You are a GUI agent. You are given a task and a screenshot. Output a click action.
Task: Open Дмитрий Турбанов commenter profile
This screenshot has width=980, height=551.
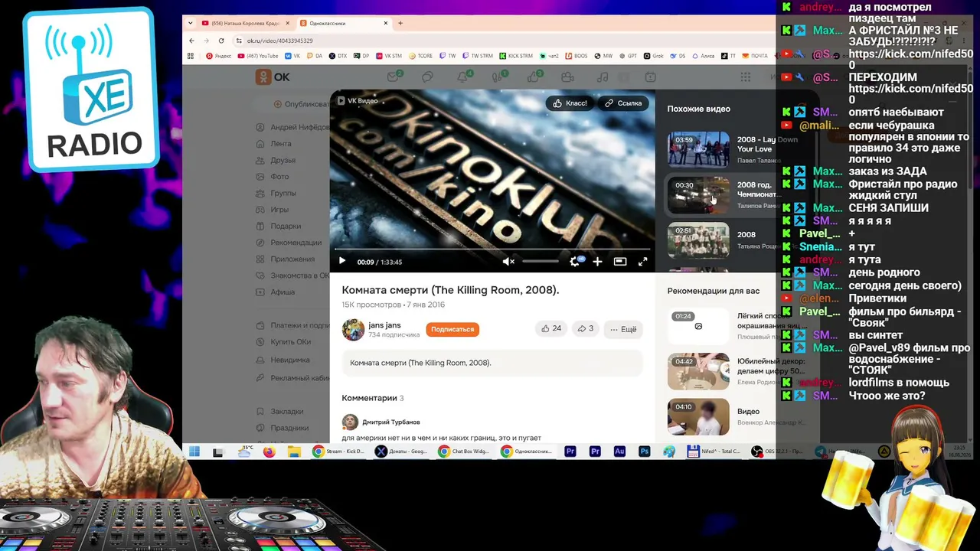(x=391, y=422)
